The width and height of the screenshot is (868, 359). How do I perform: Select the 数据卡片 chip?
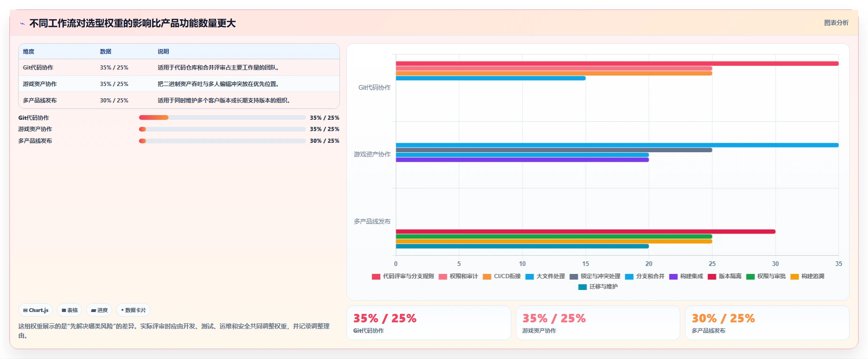click(133, 310)
